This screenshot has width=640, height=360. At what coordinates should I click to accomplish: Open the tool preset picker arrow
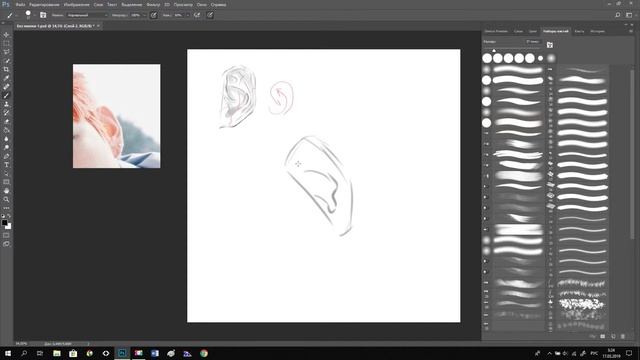(x=17, y=15)
